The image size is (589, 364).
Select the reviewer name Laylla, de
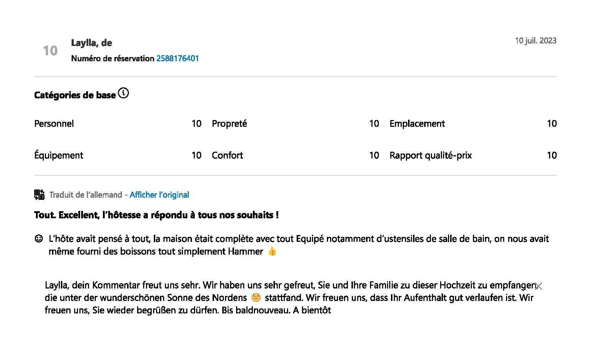[x=92, y=43]
